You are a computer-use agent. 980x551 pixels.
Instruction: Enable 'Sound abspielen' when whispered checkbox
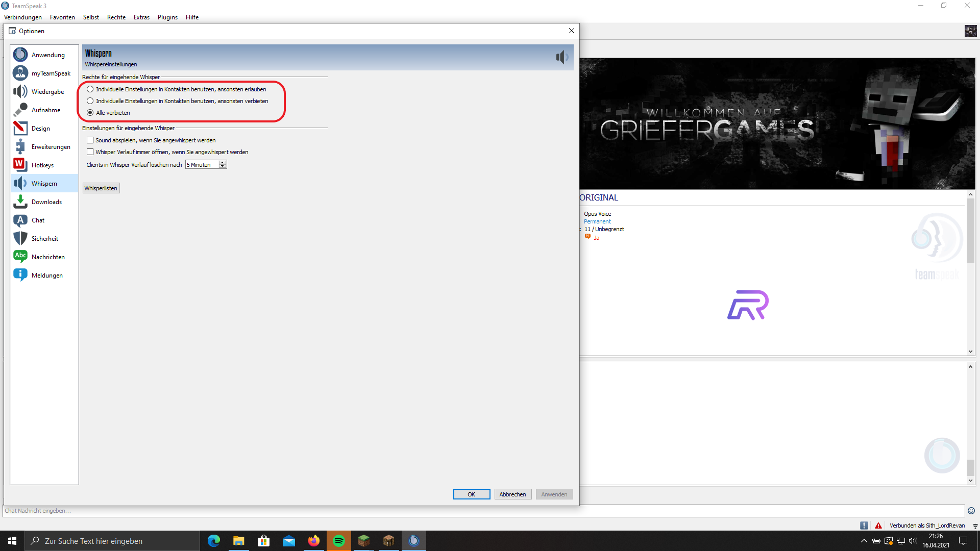click(x=90, y=140)
